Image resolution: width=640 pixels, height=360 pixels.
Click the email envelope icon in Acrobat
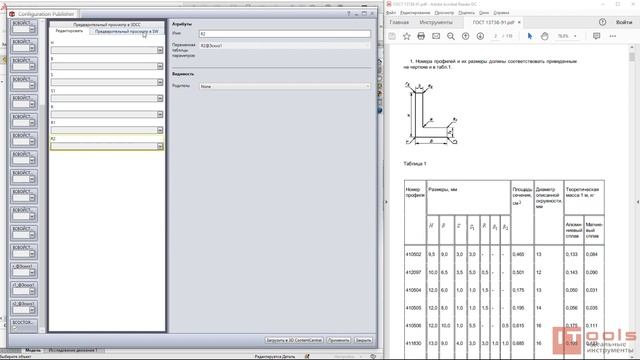click(x=436, y=36)
